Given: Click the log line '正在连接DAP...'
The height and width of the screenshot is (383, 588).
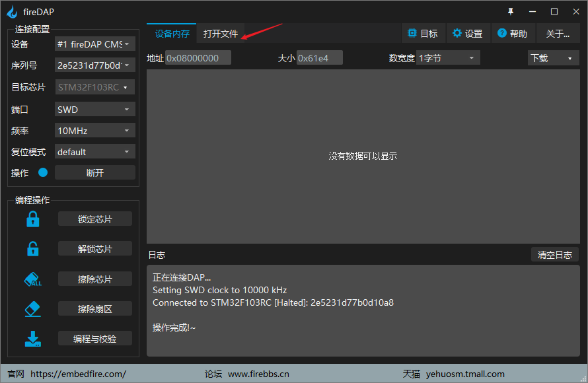Looking at the screenshot, I should coord(182,278).
